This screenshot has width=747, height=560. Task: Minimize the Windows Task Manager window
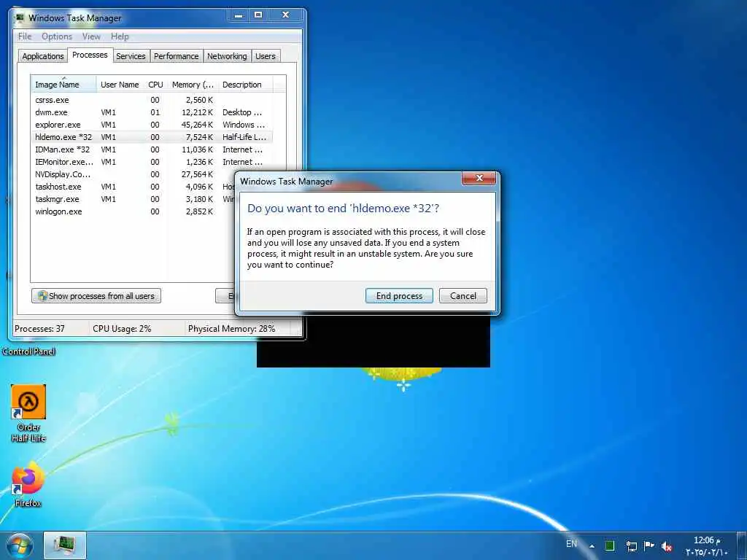(239, 15)
